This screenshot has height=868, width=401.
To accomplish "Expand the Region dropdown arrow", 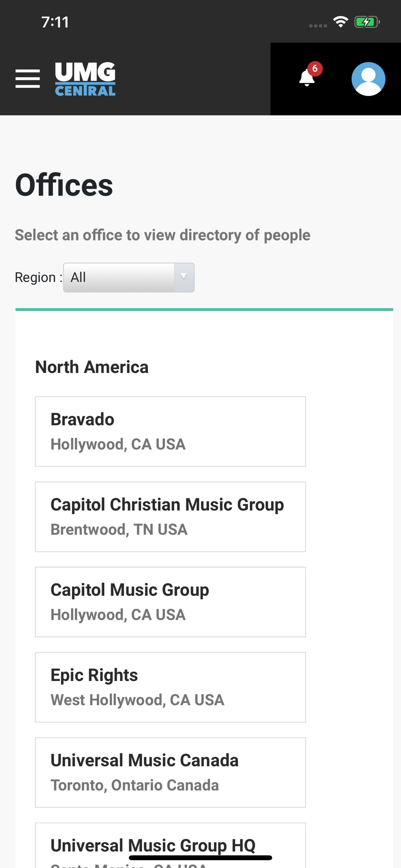I will (x=184, y=277).
